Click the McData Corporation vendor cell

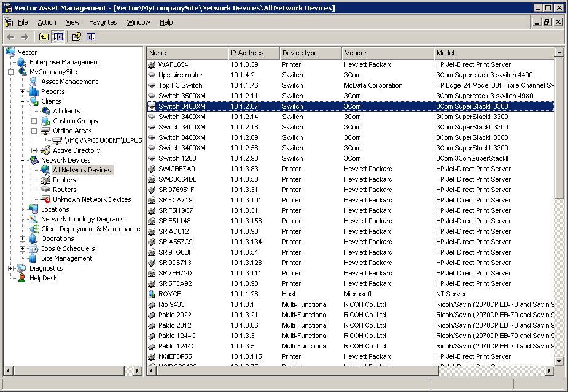pyautogui.click(x=373, y=86)
